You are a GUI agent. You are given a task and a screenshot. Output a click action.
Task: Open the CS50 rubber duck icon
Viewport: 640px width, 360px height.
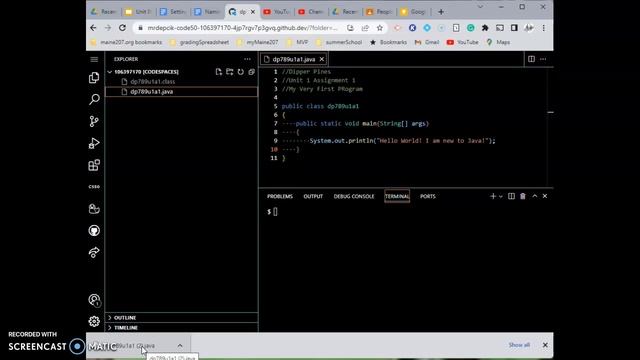pos(94,209)
